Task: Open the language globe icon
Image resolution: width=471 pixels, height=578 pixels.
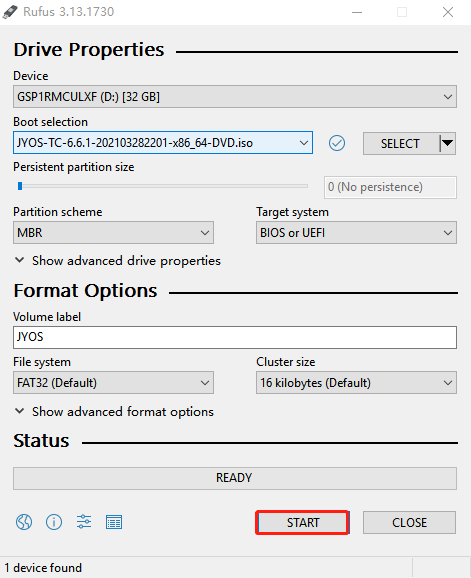Action: point(24,522)
